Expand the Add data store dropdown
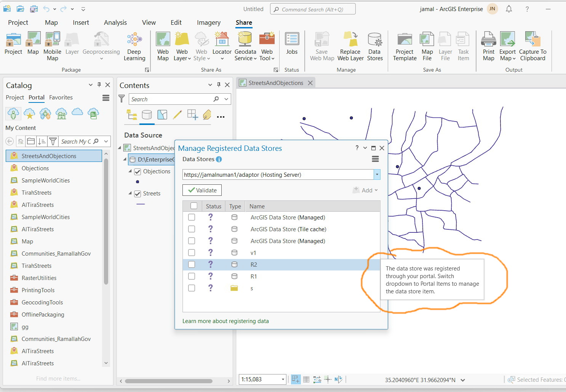The image size is (566, 392). (366, 190)
